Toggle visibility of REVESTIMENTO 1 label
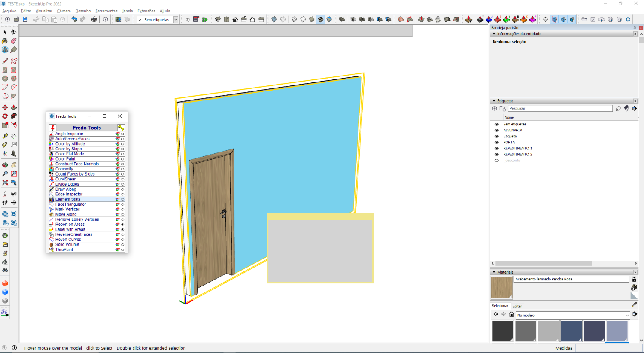Screen dimensions: 644x353 [498, 148]
